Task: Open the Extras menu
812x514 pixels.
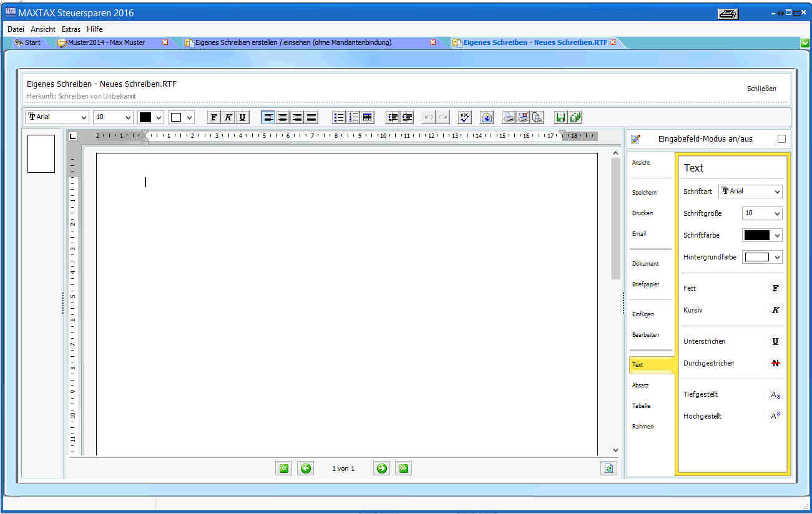Action: pos(71,29)
